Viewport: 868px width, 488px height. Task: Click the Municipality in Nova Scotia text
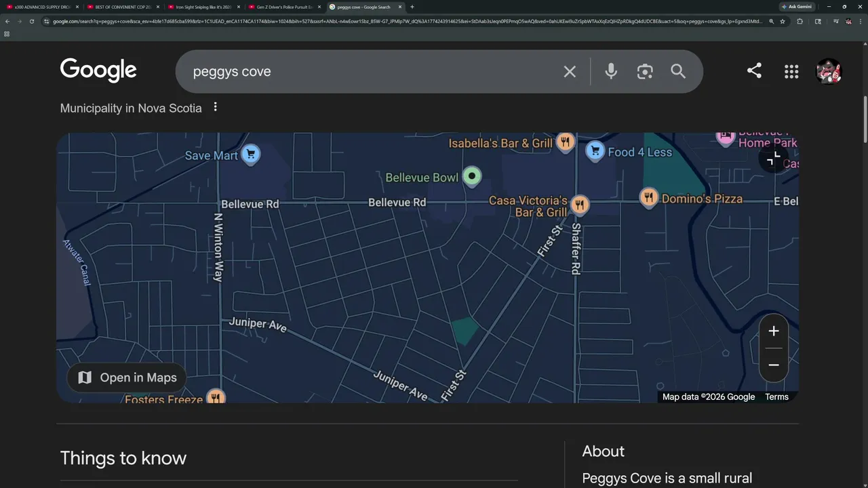[x=131, y=108]
